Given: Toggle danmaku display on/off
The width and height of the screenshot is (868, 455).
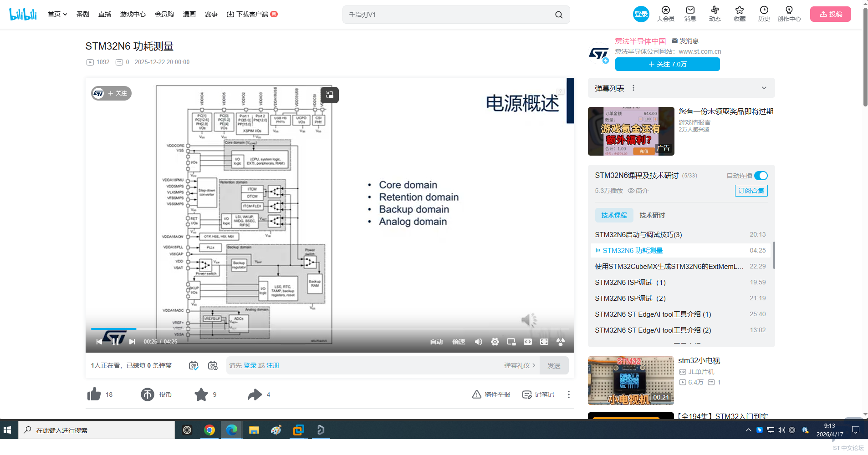Looking at the screenshot, I should coord(194,365).
